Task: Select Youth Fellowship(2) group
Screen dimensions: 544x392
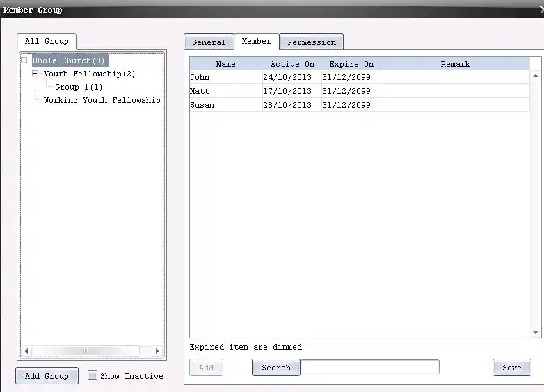Action: click(90, 74)
